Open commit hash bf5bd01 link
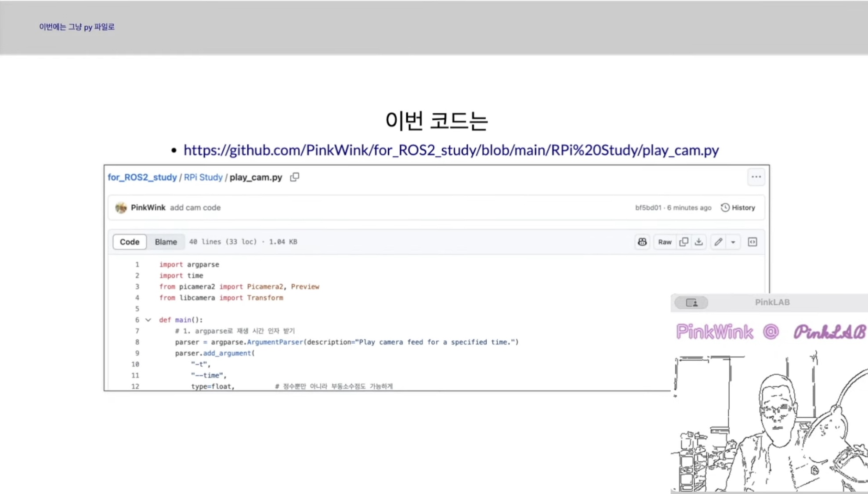Image resolution: width=868 pixels, height=494 pixels. click(x=648, y=208)
